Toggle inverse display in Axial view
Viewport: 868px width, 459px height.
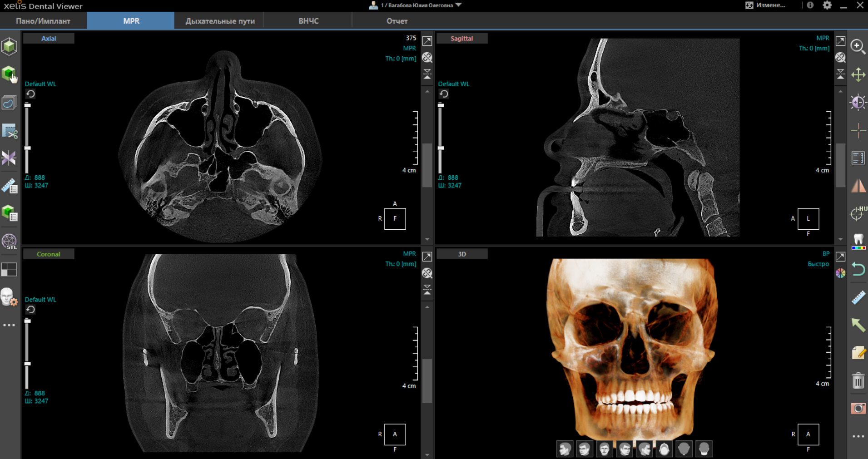coord(427,58)
